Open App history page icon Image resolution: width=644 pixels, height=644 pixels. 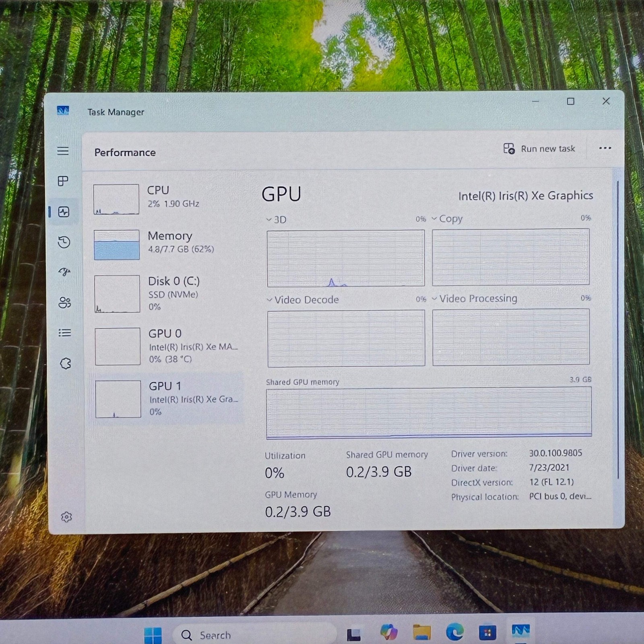pyautogui.click(x=64, y=242)
